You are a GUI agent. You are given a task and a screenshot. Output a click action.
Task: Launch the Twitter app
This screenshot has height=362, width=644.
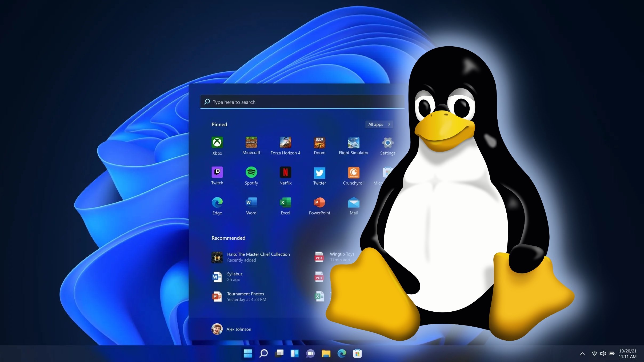coord(319,176)
